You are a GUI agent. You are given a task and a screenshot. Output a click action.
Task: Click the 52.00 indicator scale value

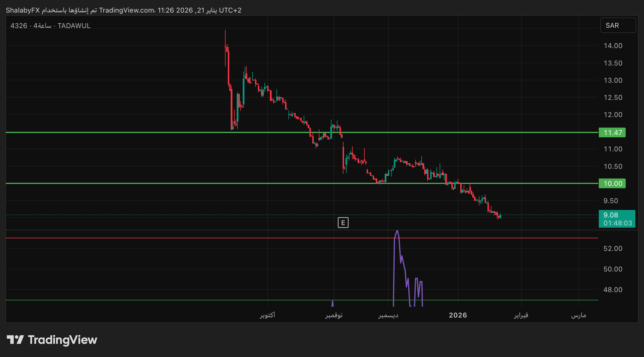click(613, 249)
